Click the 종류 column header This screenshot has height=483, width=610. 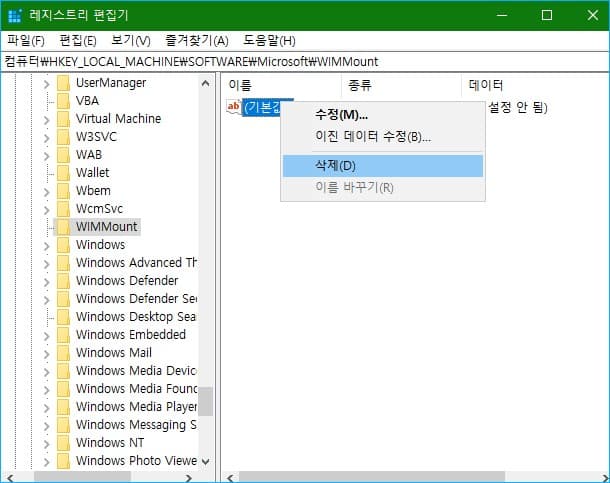401,85
